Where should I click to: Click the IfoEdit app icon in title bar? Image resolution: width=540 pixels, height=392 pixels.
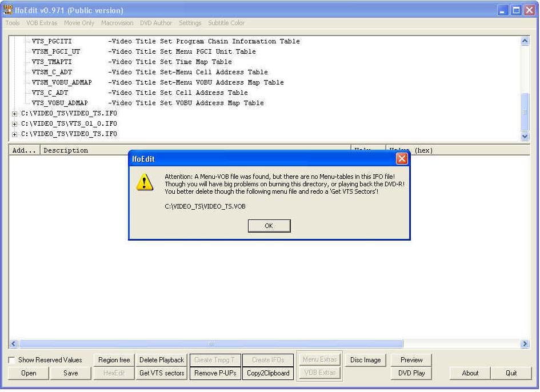(7, 10)
